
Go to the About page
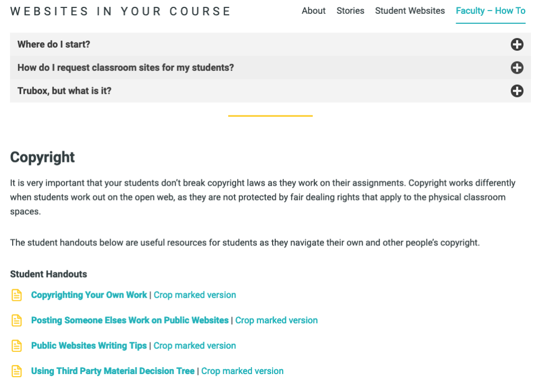(313, 11)
